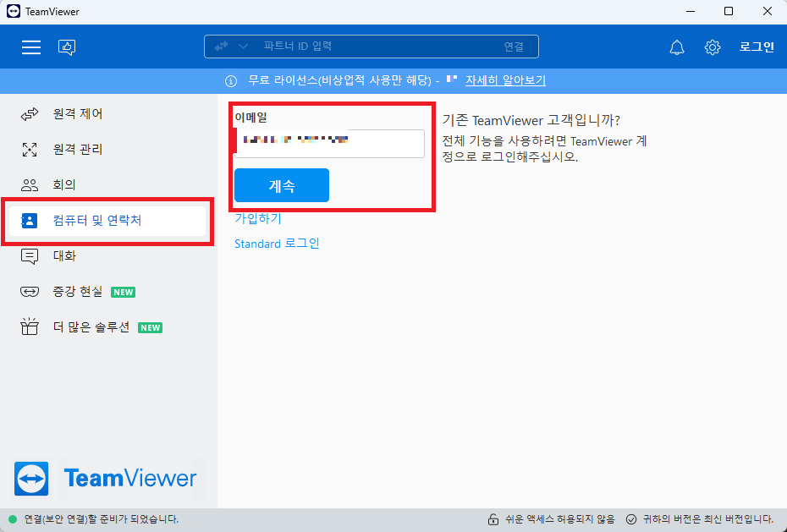Screen dimensions: 787x532
Task: Open the settings gear
Action: [x=713, y=47]
